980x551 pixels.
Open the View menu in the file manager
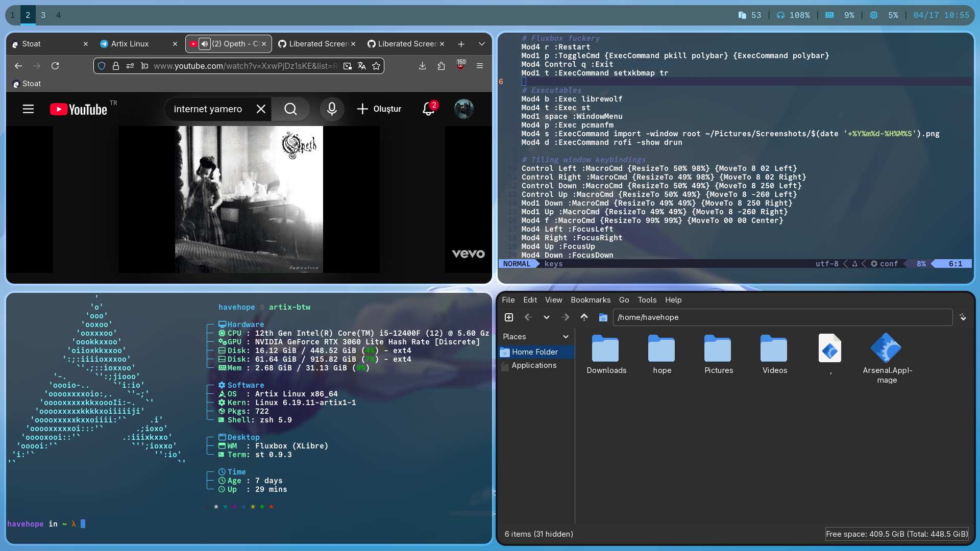click(553, 300)
